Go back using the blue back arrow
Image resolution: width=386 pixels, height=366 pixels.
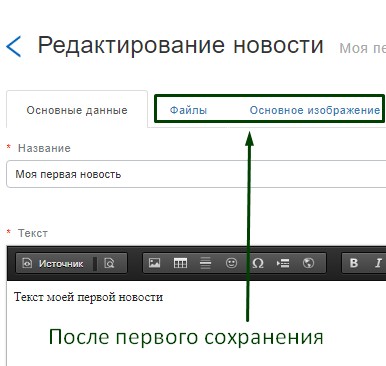pos(14,46)
